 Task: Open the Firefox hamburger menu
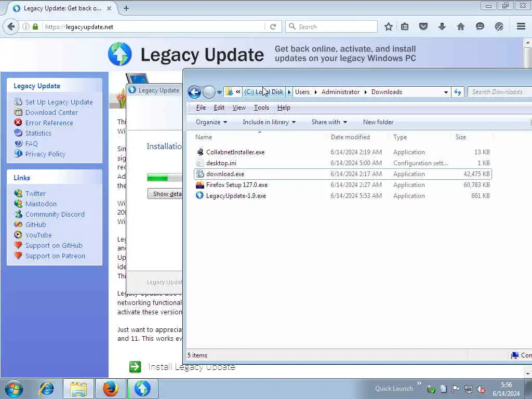[x=521, y=26]
